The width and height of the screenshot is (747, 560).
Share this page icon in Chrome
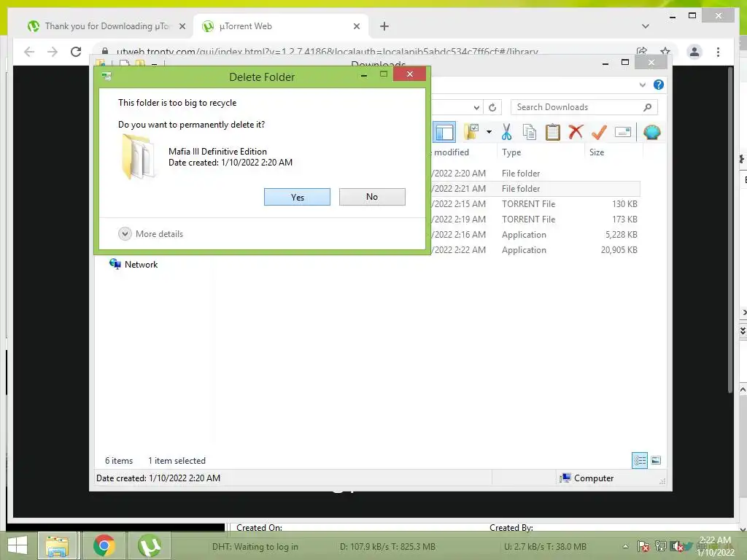[x=642, y=52]
